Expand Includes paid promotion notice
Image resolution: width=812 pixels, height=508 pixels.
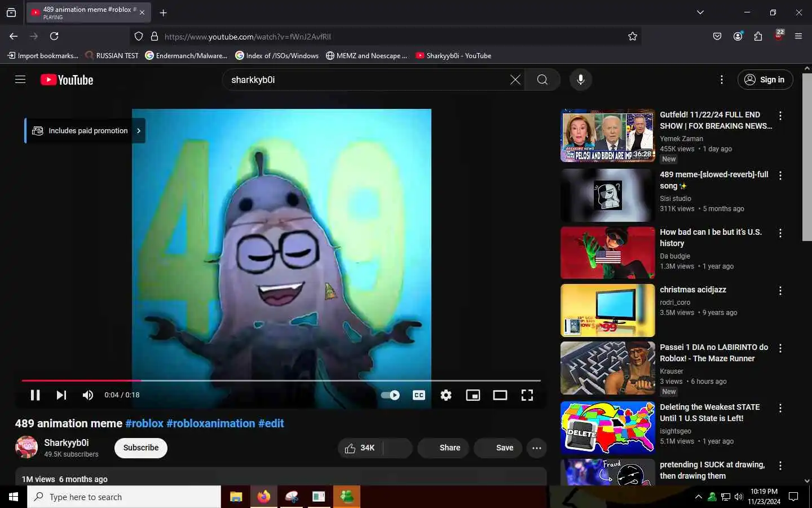86,130
